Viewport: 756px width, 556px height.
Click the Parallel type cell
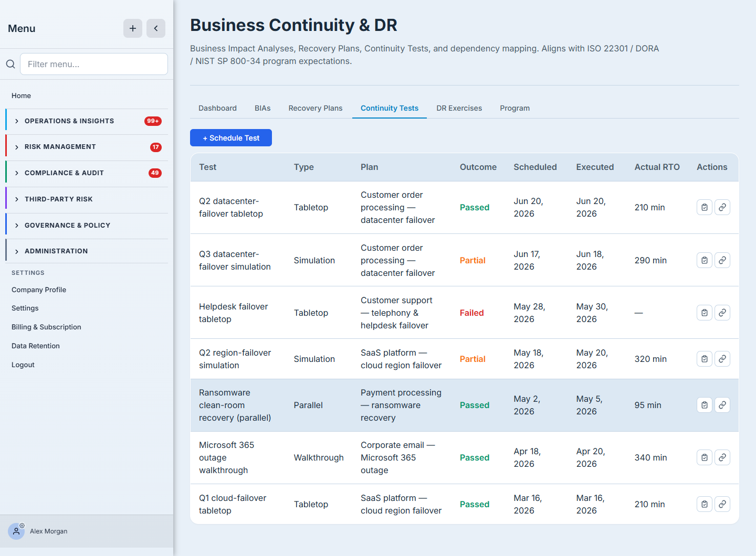[308, 405]
